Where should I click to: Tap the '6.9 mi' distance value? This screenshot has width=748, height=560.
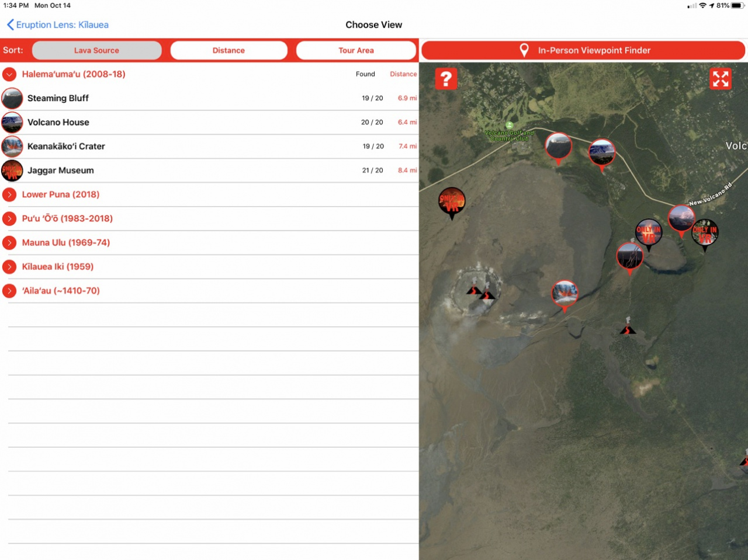pyautogui.click(x=407, y=98)
